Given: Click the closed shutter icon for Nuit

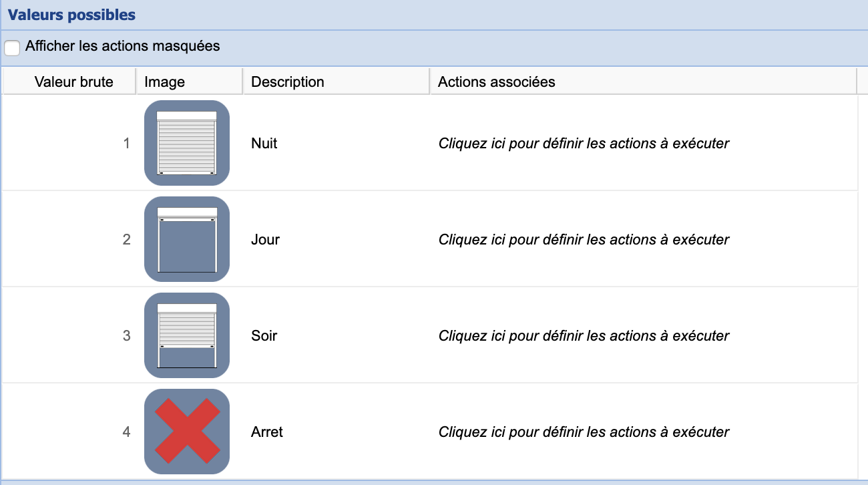Looking at the screenshot, I should 187,143.
